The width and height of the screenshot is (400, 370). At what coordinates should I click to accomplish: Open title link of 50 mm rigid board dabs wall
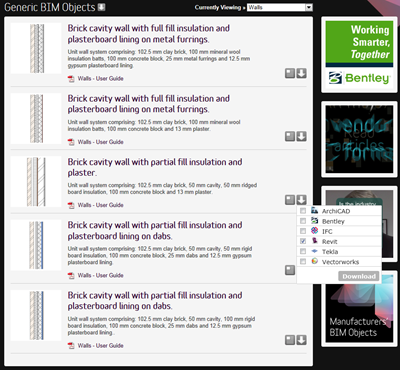(155, 230)
